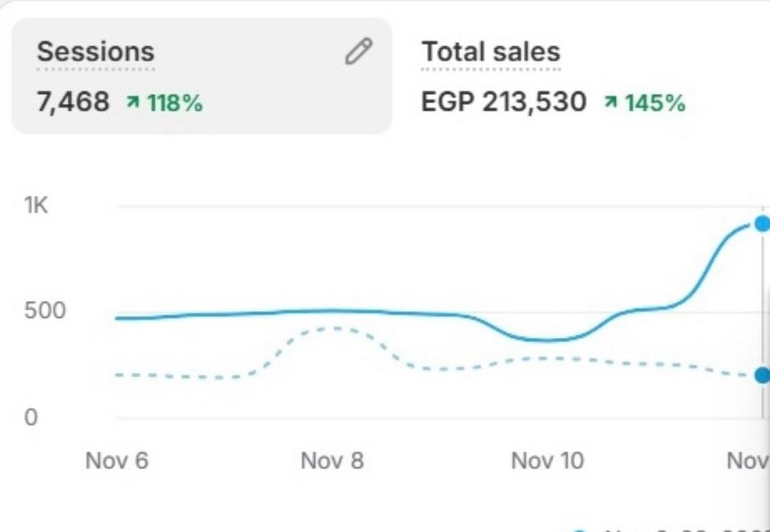Click the 1K axis label
Screen dimensions: 770x532
point(37,205)
